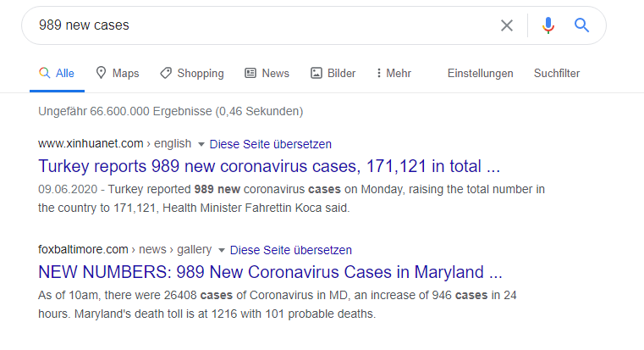Open Turkey reports 989 new coronavirus cases link

tap(269, 167)
